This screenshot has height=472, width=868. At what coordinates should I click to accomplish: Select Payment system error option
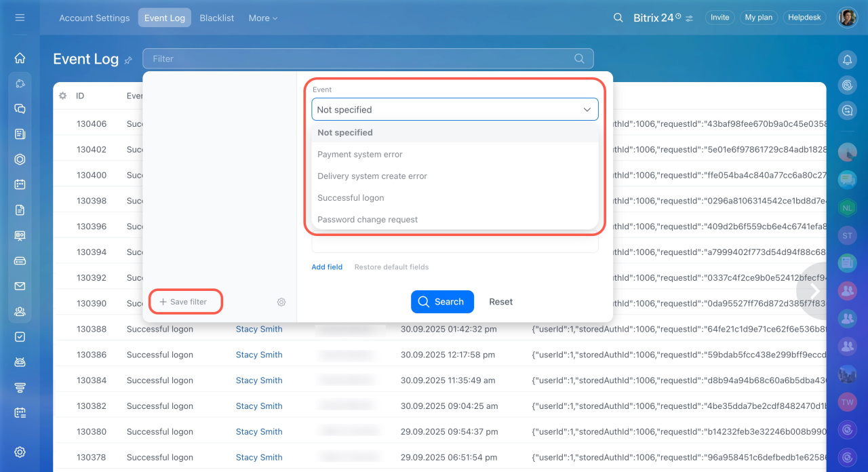pos(360,155)
